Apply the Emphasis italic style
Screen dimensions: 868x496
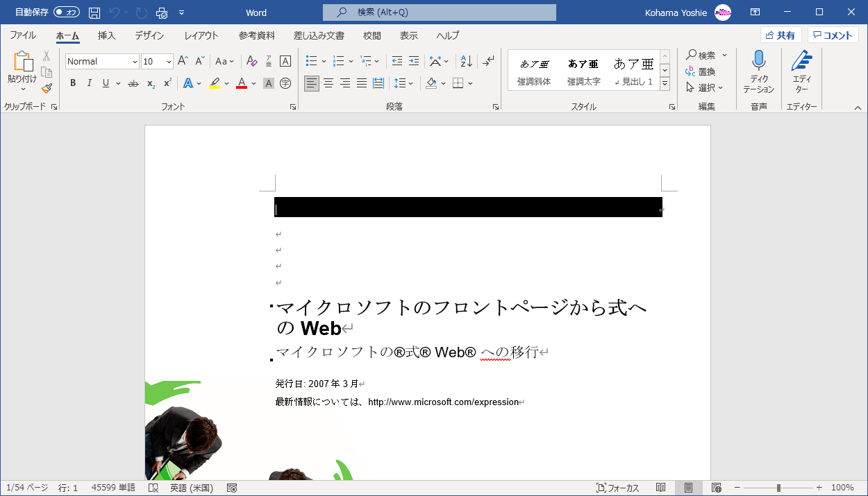pos(534,70)
